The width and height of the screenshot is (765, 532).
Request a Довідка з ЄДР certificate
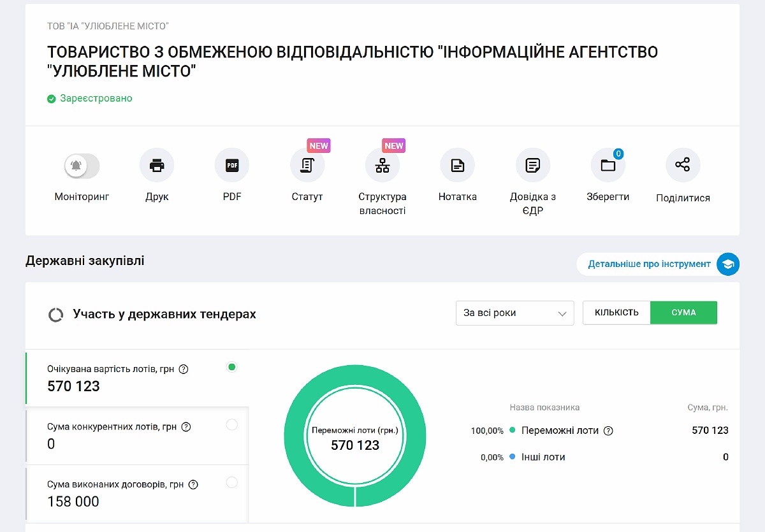pos(532,164)
